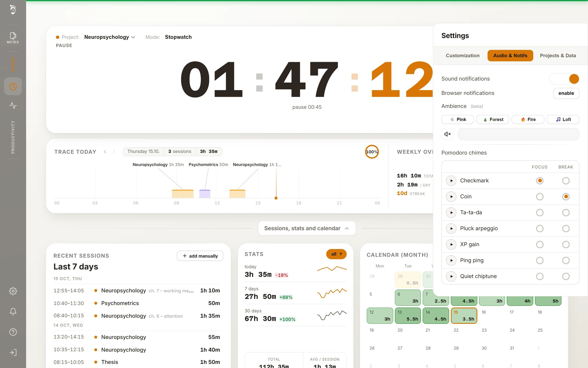Image resolution: width=588 pixels, height=368 pixels.
Task: Click the 100% daily goal ring
Action: point(372,152)
